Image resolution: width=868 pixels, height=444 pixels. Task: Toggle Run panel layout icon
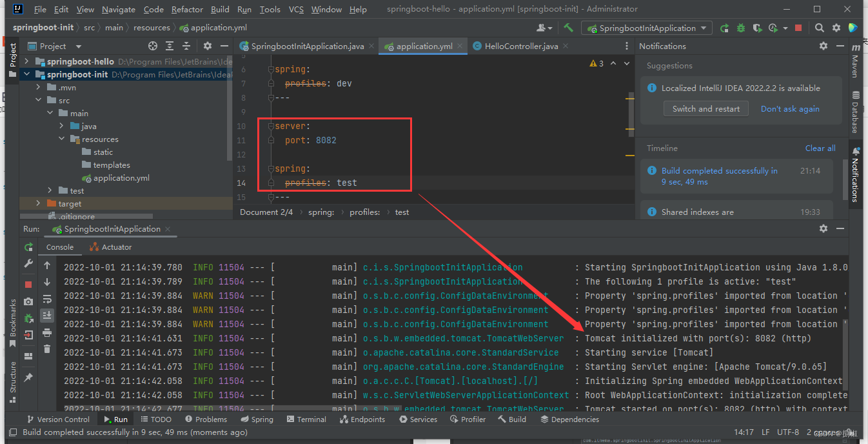click(28, 356)
